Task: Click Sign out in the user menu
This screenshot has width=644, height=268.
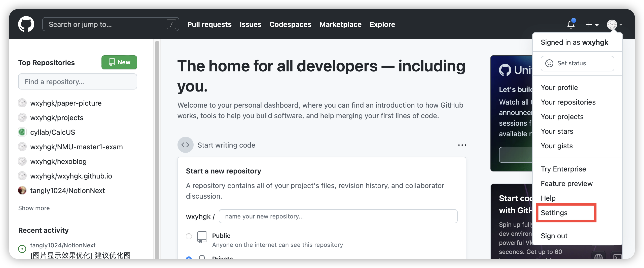Action: coord(577,236)
